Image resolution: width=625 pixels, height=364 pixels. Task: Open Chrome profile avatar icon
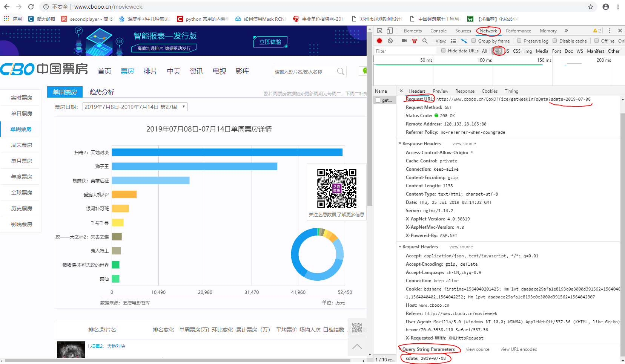click(x=606, y=7)
